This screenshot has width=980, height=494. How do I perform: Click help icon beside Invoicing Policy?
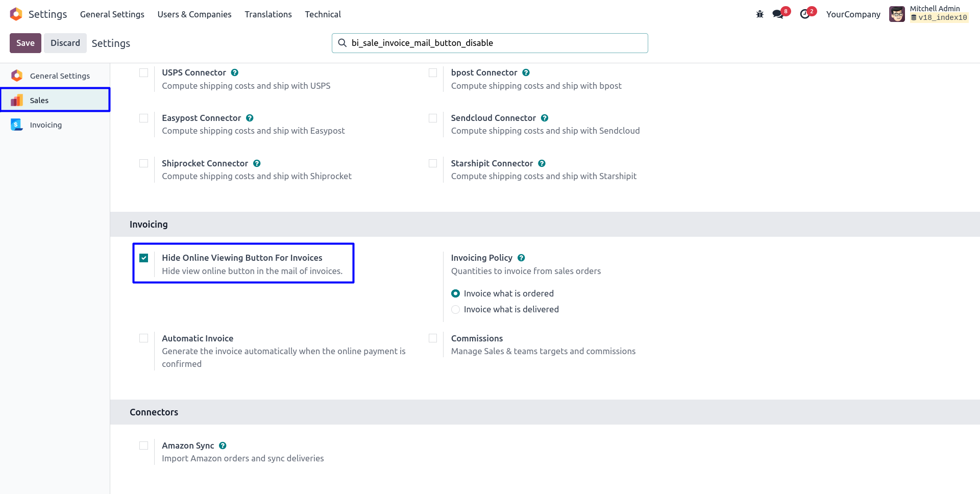[x=521, y=258]
